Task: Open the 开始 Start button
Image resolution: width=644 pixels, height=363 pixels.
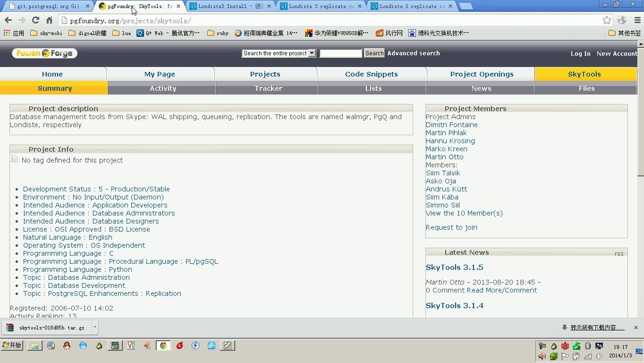Action: pyautogui.click(x=12, y=346)
